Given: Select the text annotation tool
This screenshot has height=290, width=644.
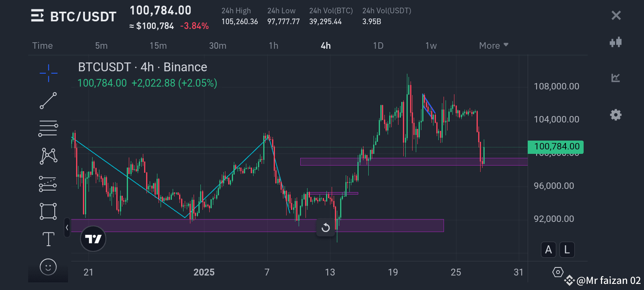Looking at the screenshot, I should click(x=48, y=239).
